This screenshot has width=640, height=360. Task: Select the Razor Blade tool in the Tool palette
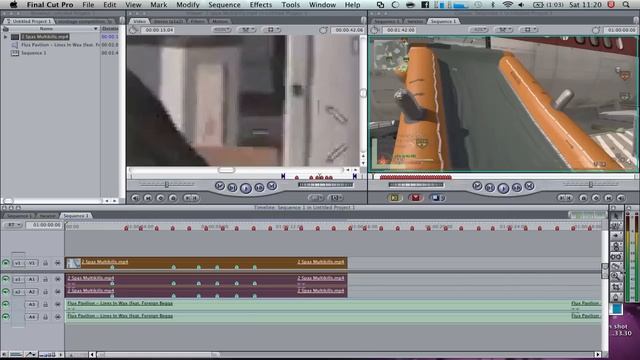click(x=616, y=266)
